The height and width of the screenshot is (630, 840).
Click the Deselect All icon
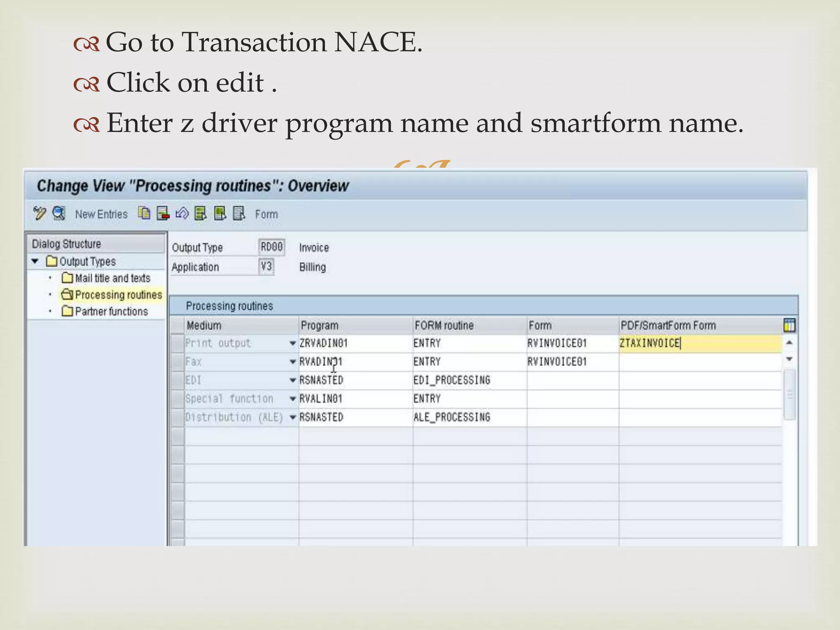[x=239, y=214]
